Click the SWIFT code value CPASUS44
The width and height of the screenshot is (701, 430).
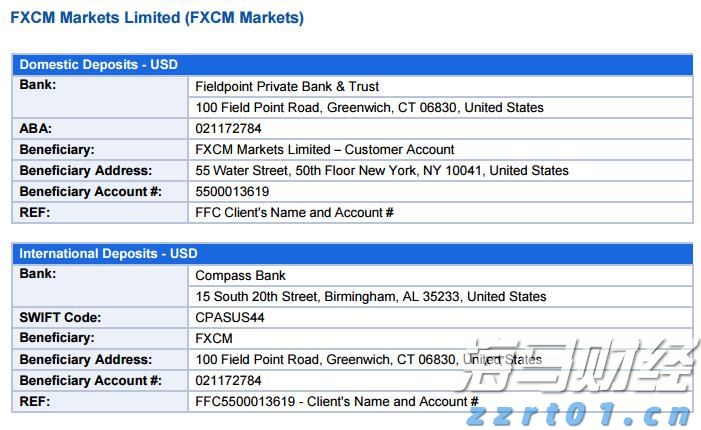coord(230,318)
